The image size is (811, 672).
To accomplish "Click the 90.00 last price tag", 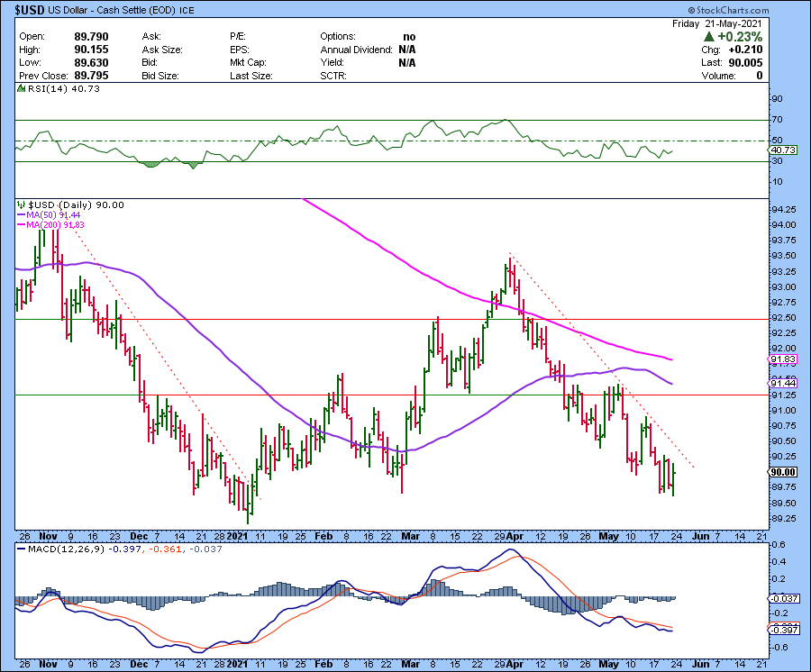I will click(x=781, y=472).
